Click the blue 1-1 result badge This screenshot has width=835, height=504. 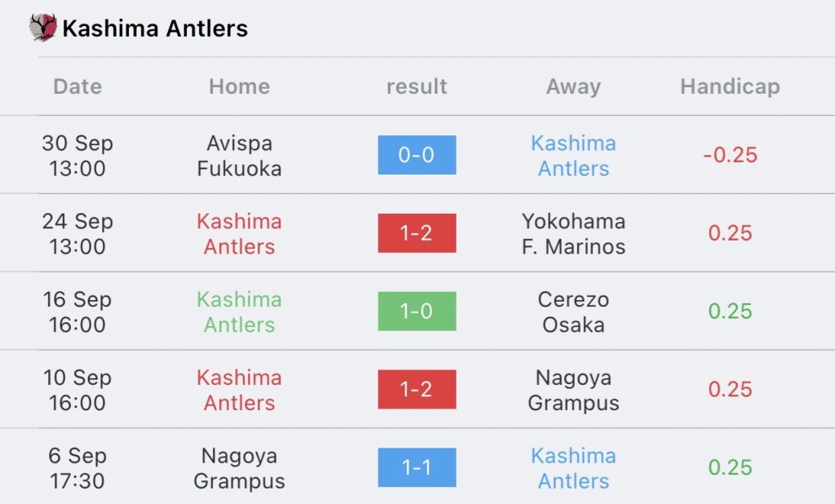(417, 467)
